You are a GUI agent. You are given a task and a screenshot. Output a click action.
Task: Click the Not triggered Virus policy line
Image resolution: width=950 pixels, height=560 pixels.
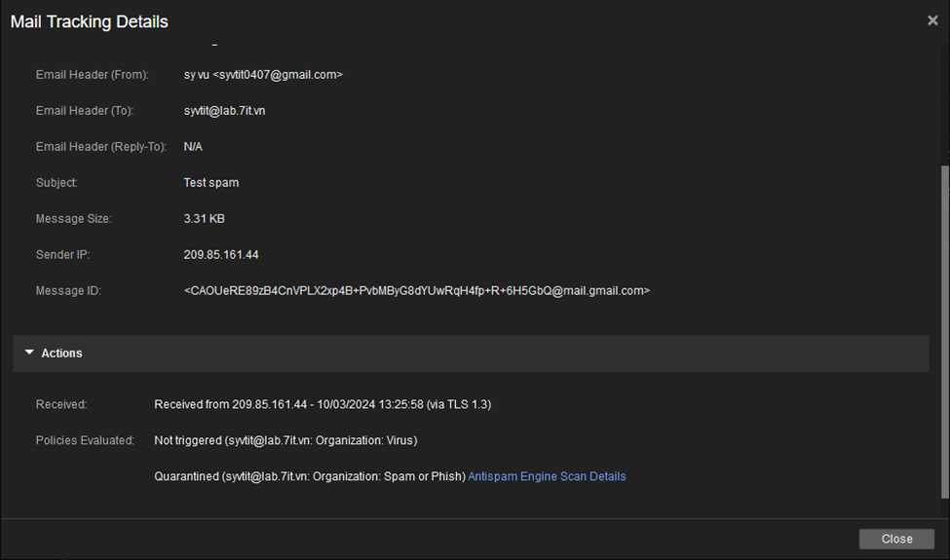click(x=285, y=441)
